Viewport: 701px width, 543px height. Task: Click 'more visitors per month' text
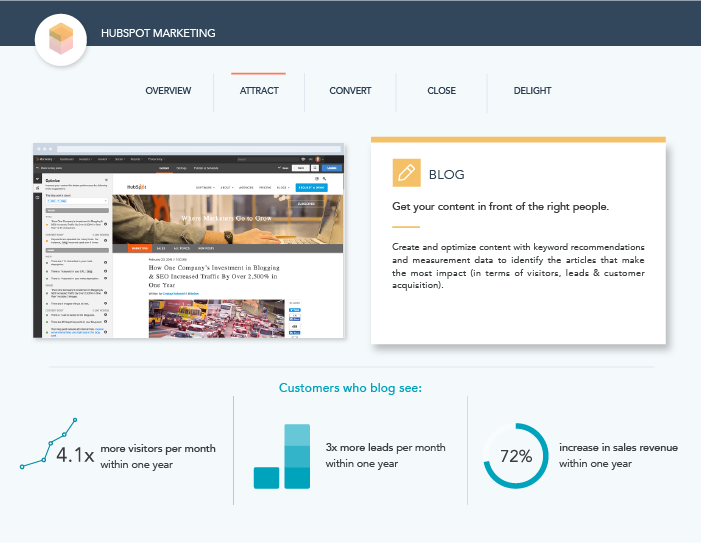[x=158, y=448]
